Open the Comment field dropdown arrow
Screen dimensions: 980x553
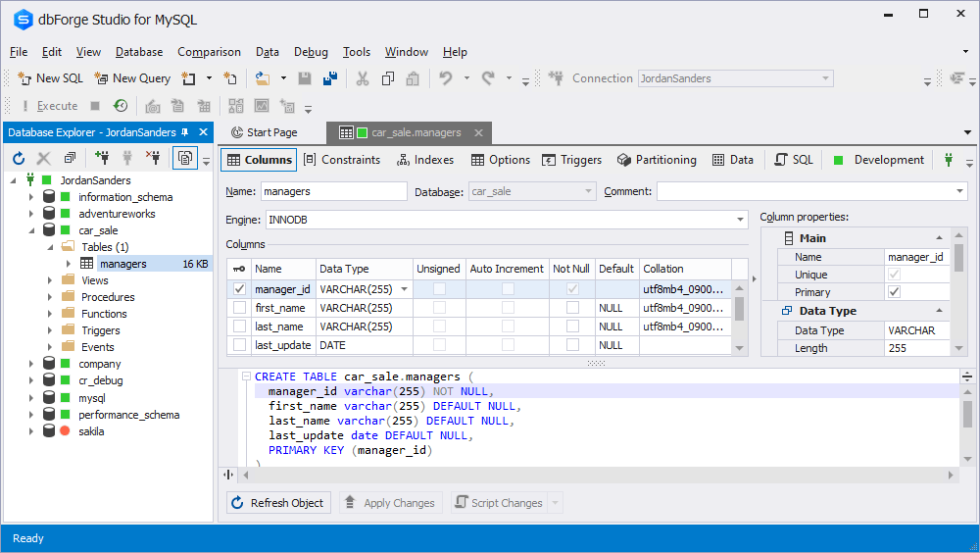(960, 191)
